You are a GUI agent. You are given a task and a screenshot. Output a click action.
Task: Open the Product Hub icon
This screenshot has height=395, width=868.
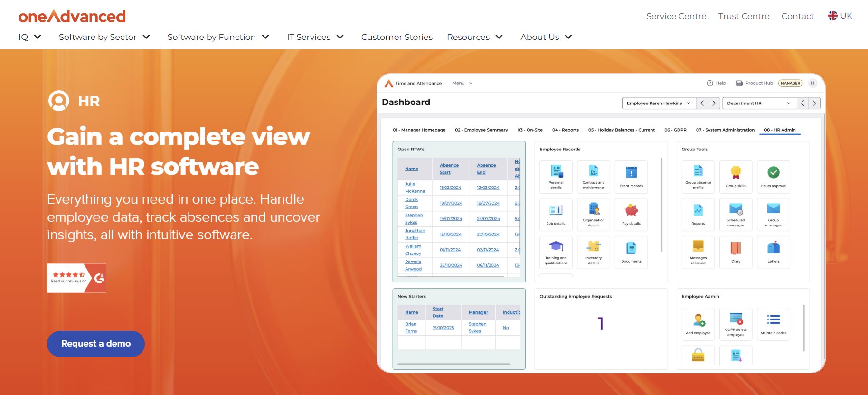point(739,83)
